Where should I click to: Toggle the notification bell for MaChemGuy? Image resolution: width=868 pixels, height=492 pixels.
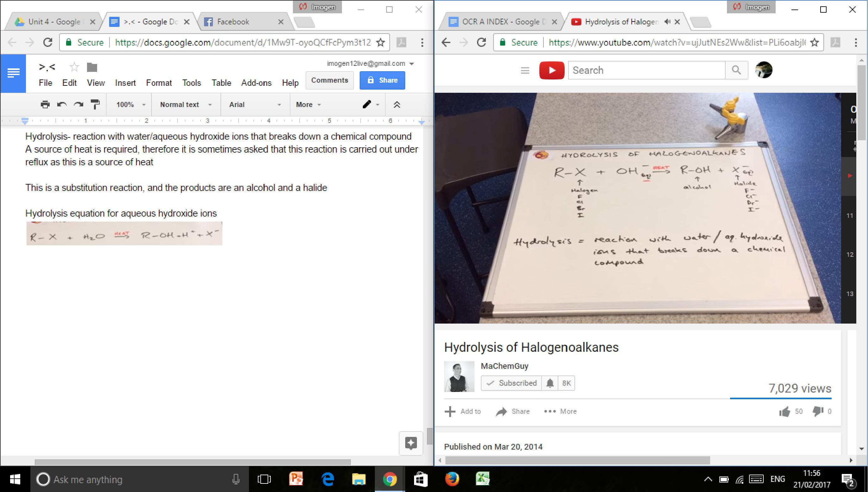[x=550, y=383]
